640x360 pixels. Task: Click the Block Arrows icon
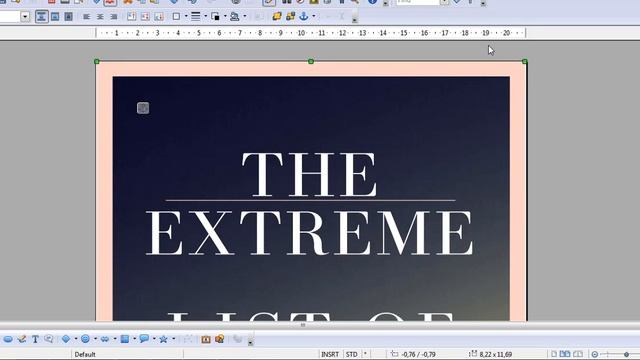click(105, 339)
